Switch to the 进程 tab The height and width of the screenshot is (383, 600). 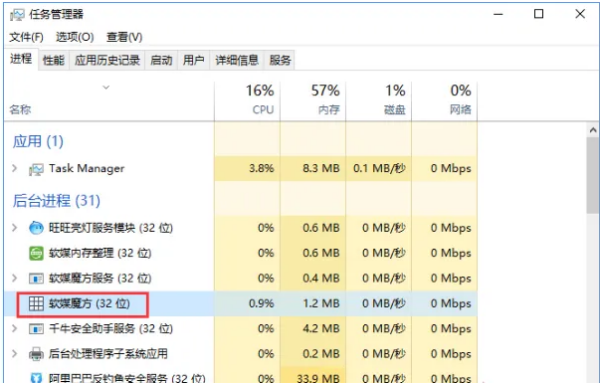pos(21,59)
